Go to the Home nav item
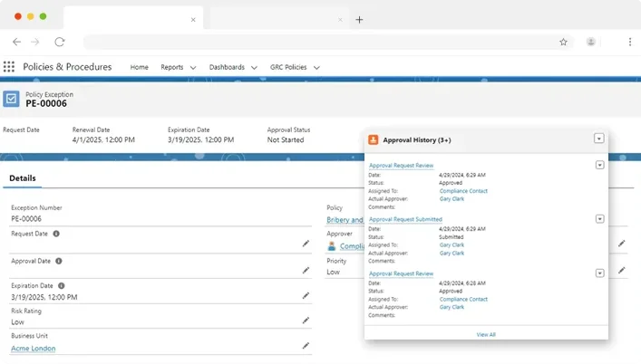Image resolution: width=641 pixels, height=364 pixels. click(139, 67)
